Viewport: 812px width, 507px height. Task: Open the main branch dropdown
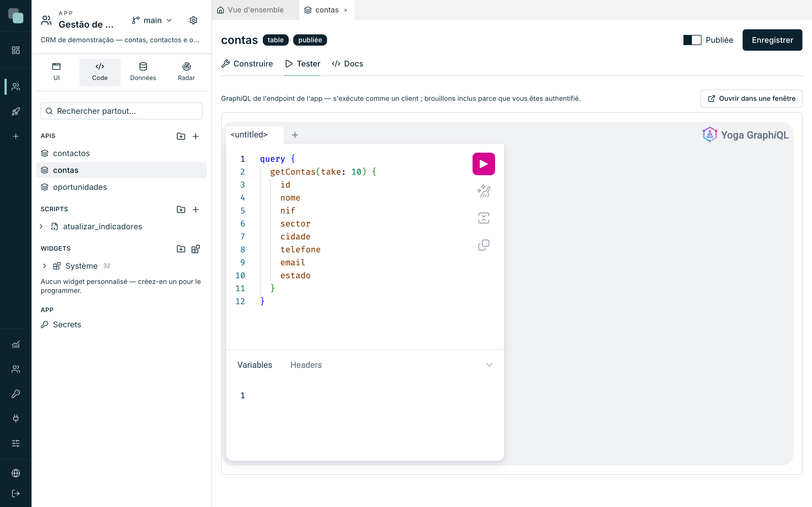[x=152, y=21]
